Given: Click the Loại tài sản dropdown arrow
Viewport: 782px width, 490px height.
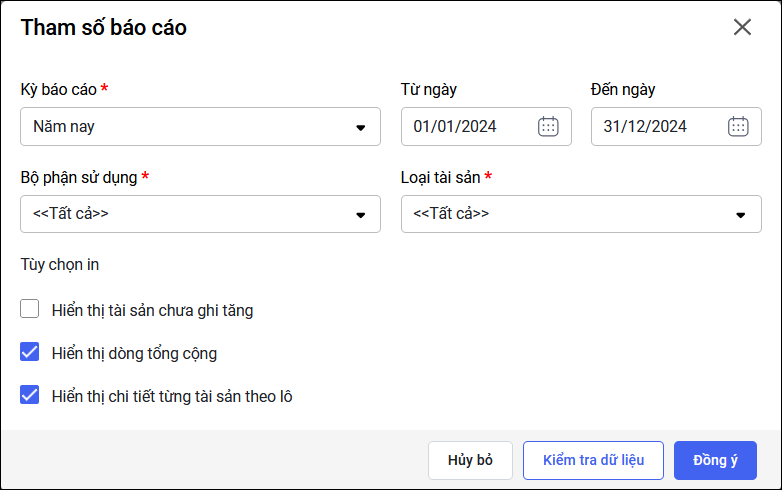Looking at the screenshot, I should click(x=741, y=214).
